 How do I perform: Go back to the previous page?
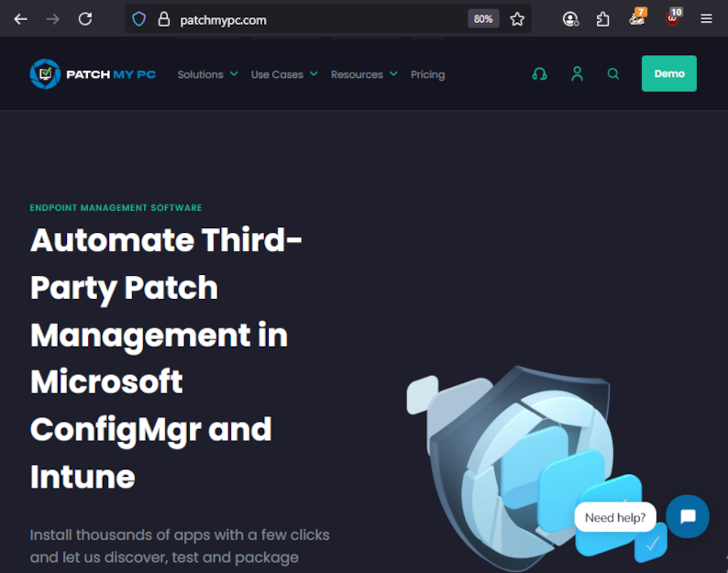(20, 19)
